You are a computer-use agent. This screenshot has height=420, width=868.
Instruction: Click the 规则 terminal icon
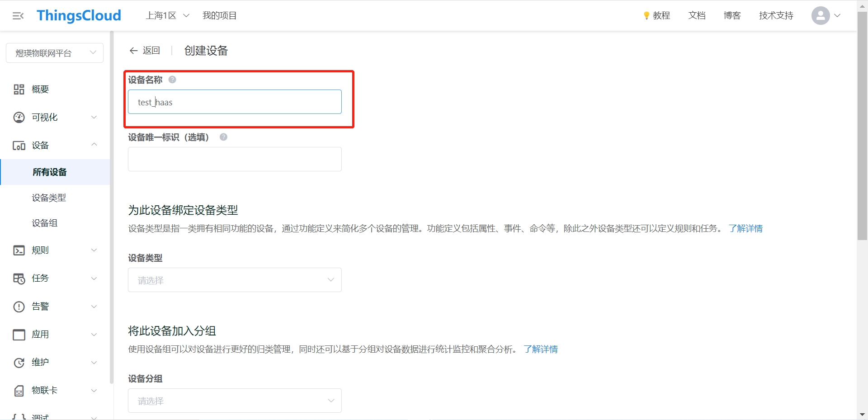click(x=19, y=250)
